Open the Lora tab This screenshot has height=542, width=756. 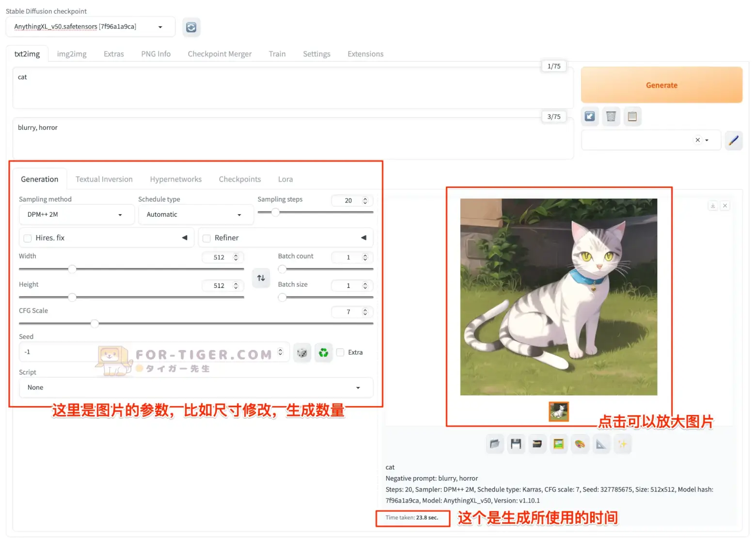285,179
